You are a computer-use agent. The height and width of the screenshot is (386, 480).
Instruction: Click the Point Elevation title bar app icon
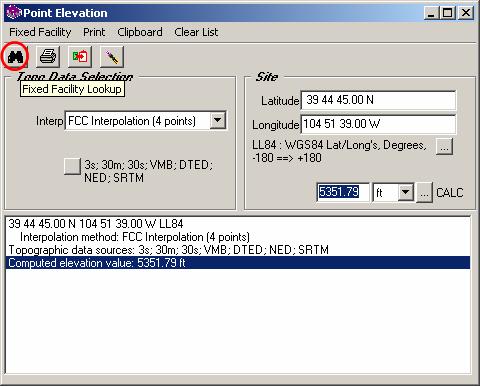coord(14,13)
